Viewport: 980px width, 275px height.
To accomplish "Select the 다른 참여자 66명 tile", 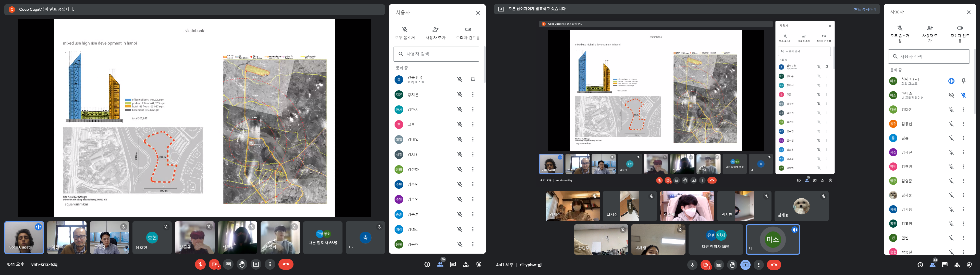I will [323, 238].
